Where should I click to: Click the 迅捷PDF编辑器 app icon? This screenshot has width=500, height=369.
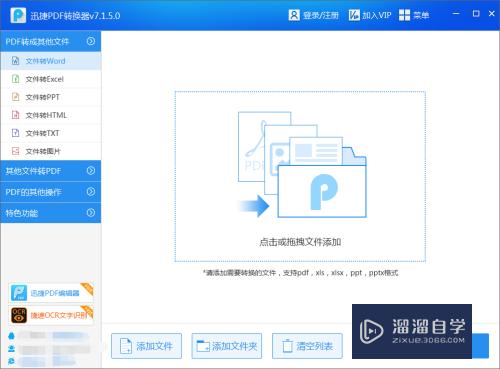19,293
